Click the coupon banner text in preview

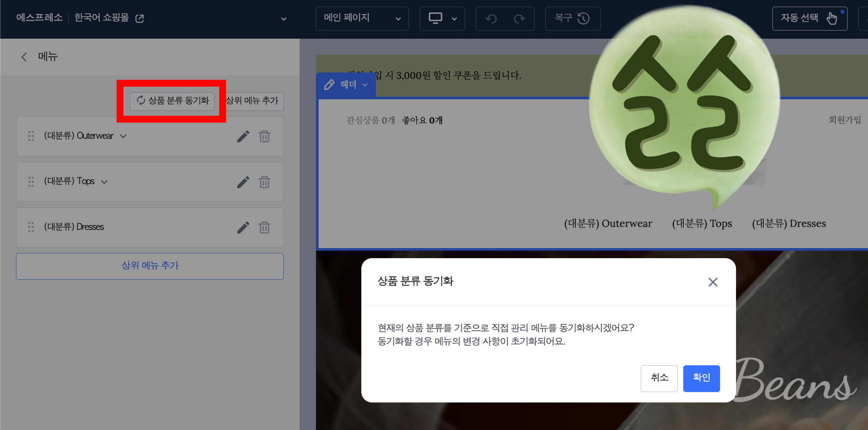[x=434, y=76]
